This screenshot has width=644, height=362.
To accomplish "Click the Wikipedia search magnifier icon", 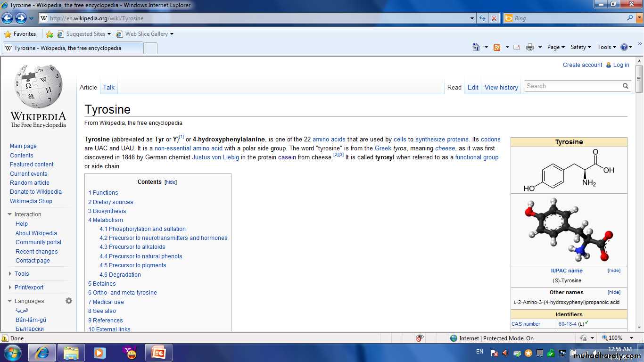I will tap(626, 86).
